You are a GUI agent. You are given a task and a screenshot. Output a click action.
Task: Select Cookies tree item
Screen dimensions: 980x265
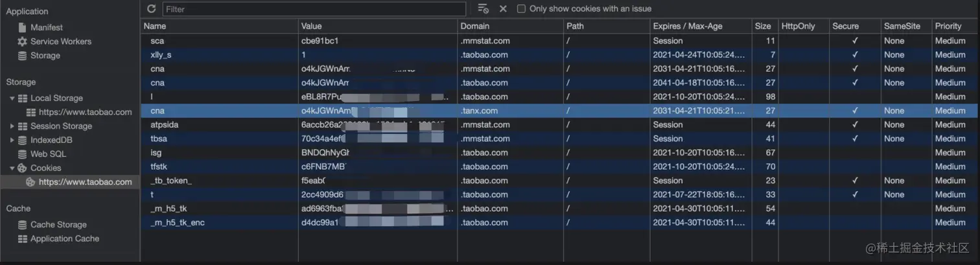(45, 168)
